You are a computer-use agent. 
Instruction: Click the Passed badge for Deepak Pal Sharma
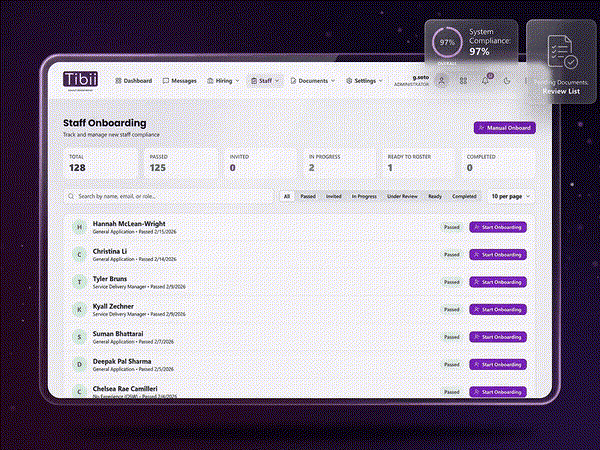pos(452,365)
